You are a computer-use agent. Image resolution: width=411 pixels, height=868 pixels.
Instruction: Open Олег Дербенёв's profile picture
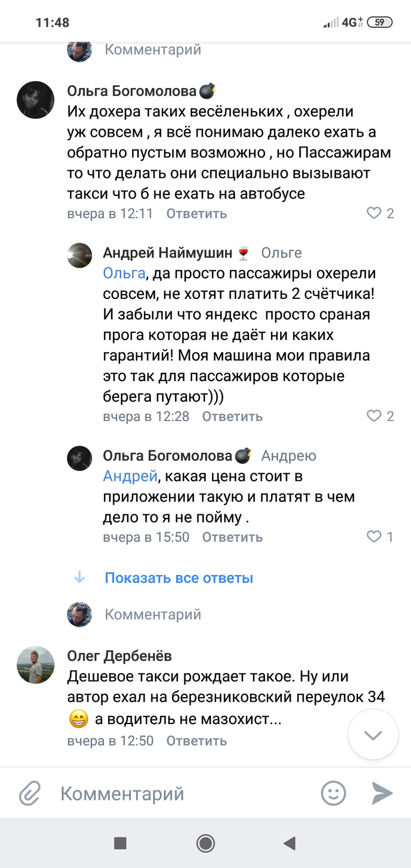point(35,665)
